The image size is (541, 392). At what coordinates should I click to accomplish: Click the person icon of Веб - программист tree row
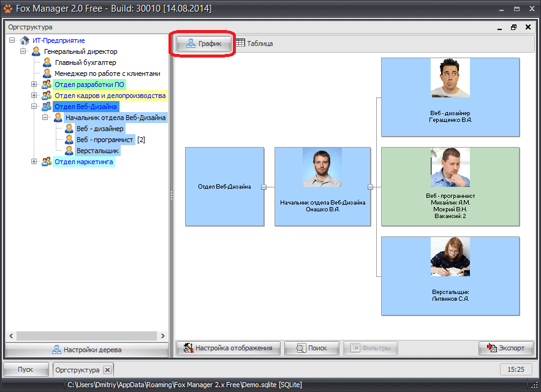(x=69, y=140)
